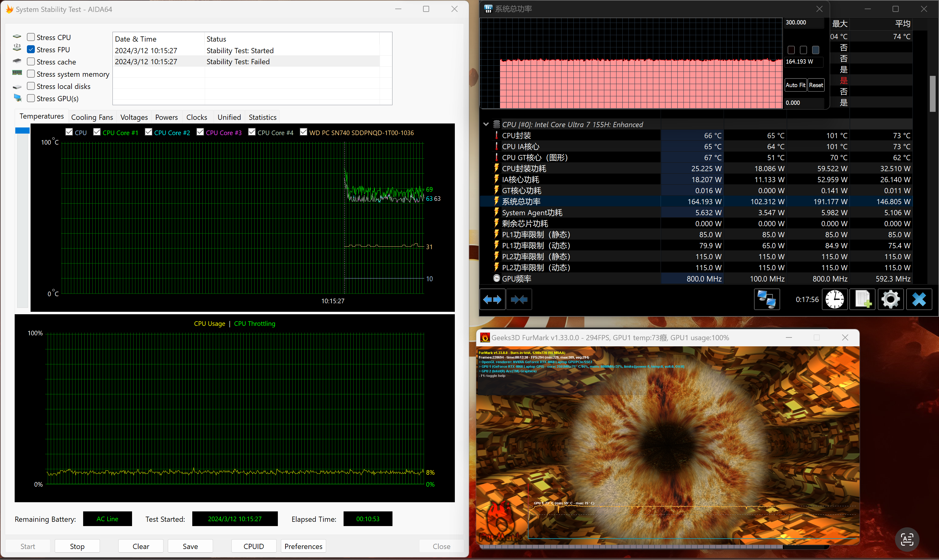Collapse the CPU [#0] Intel Core Ultra 7 tree node
939x560 pixels.
pos(486,124)
